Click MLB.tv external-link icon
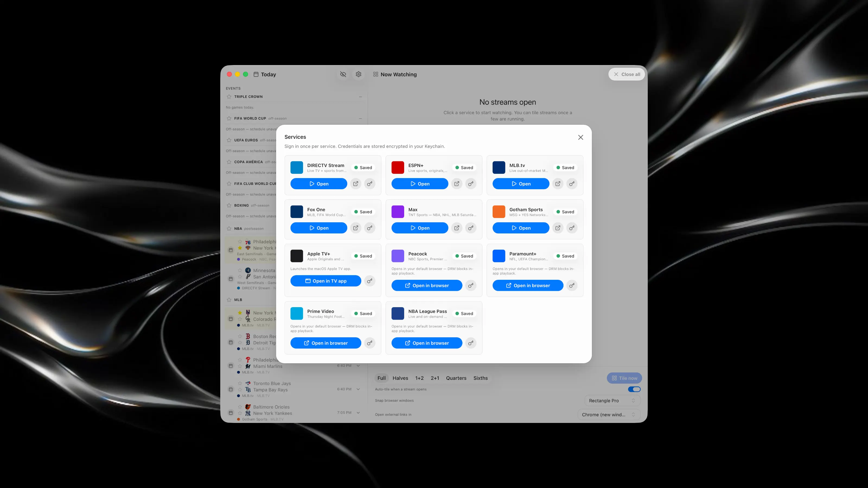 click(x=558, y=184)
